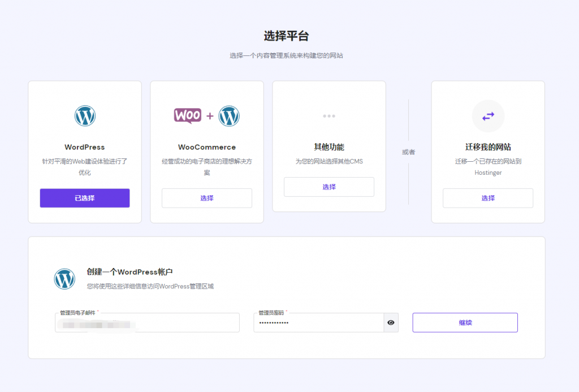
Task: Click the 创建一个WordPress帐户 heading
Action: (x=129, y=272)
